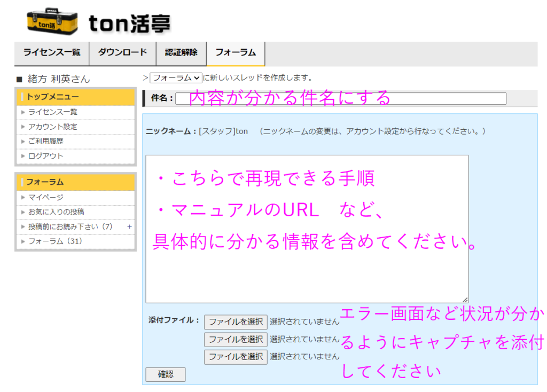Go to アカウント設定 in the sidebar
This screenshot has width=547, height=392.
click(53, 127)
